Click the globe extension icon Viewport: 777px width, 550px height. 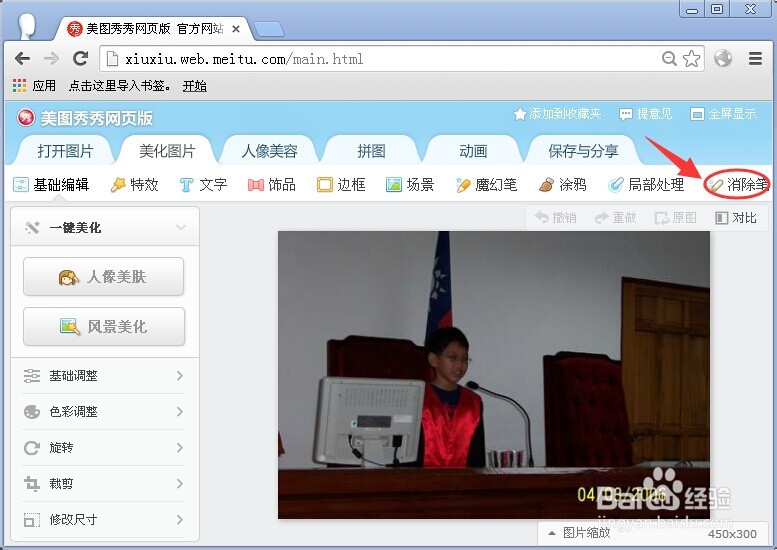coord(723,58)
